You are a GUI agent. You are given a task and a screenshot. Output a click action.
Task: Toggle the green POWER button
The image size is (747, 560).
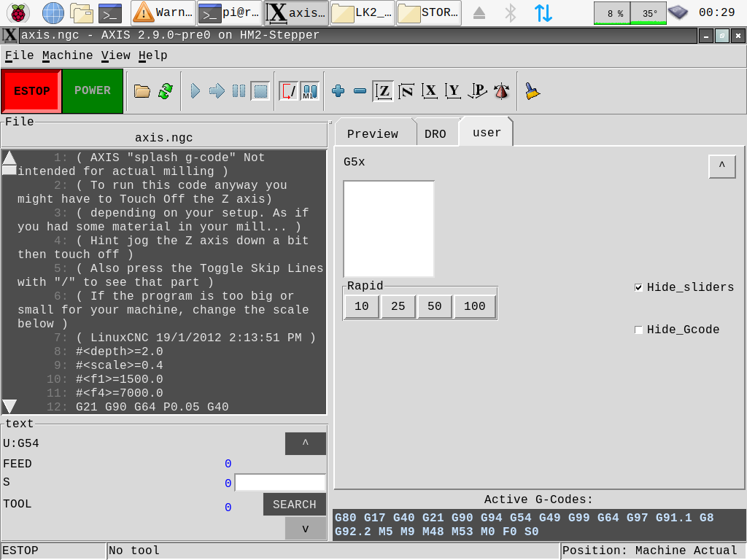tap(93, 91)
